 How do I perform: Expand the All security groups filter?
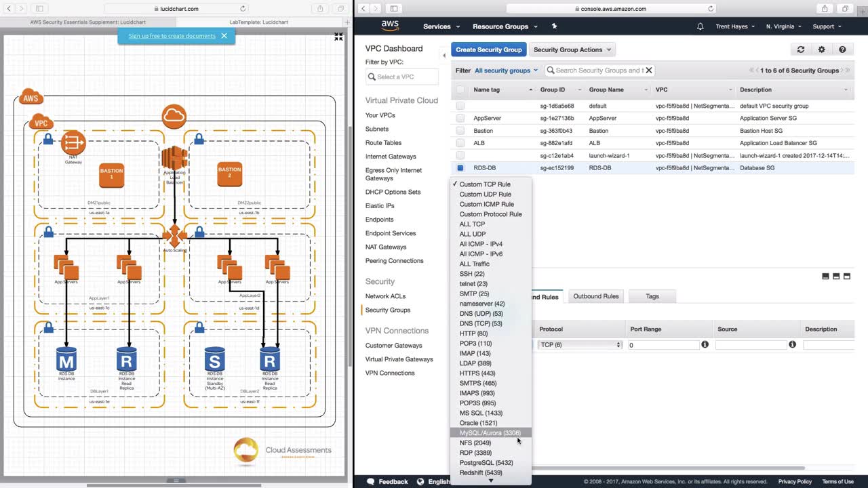tap(506, 70)
